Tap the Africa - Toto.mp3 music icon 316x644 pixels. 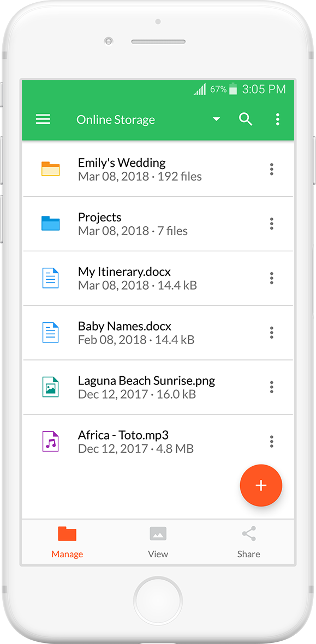pyautogui.click(x=51, y=442)
